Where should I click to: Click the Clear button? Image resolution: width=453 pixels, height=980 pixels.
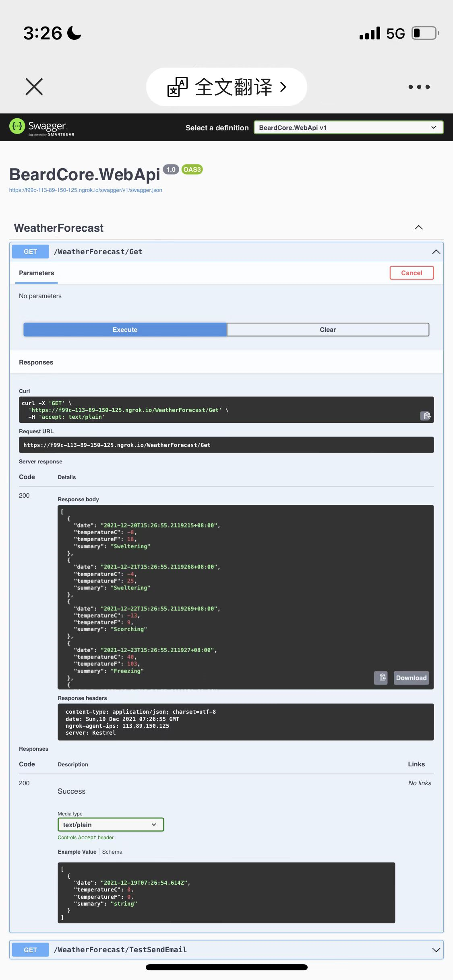[328, 329]
